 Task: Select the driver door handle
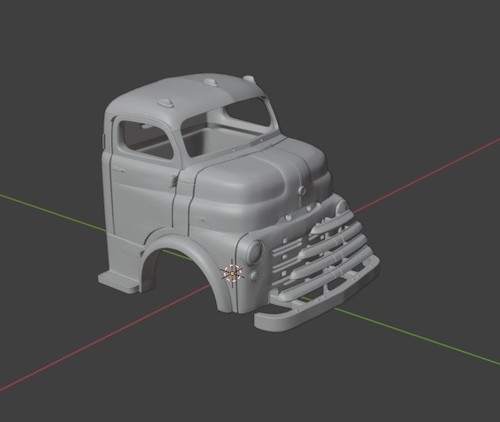click(174, 180)
